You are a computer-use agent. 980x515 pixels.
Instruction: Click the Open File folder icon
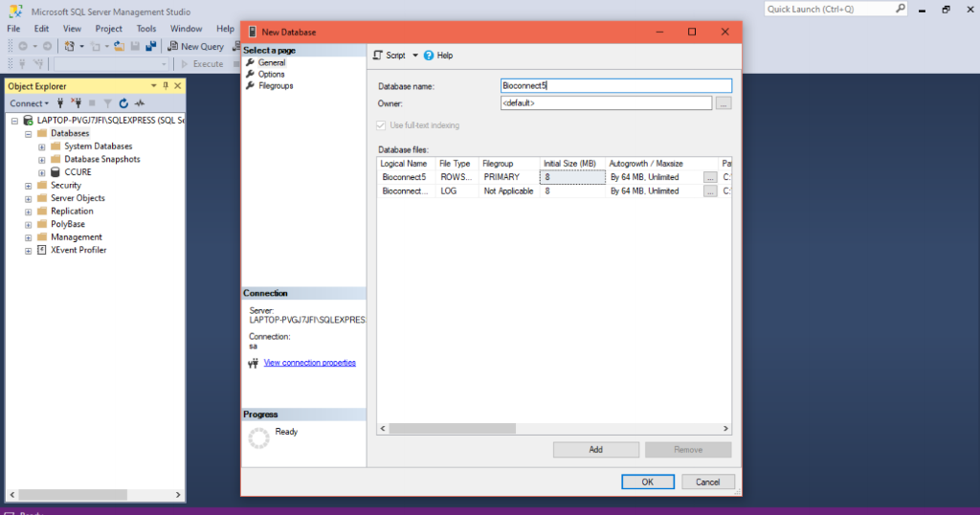pos(119,46)
